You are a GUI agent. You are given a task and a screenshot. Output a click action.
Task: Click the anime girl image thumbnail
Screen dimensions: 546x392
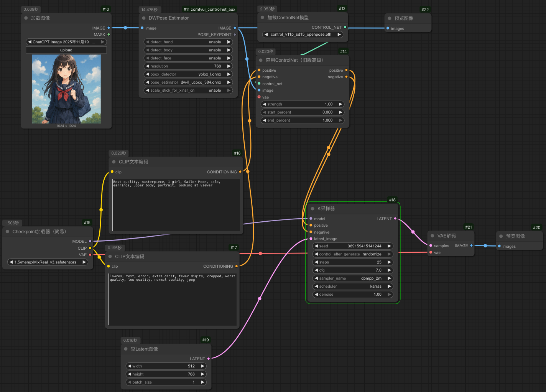click(66, 89)
